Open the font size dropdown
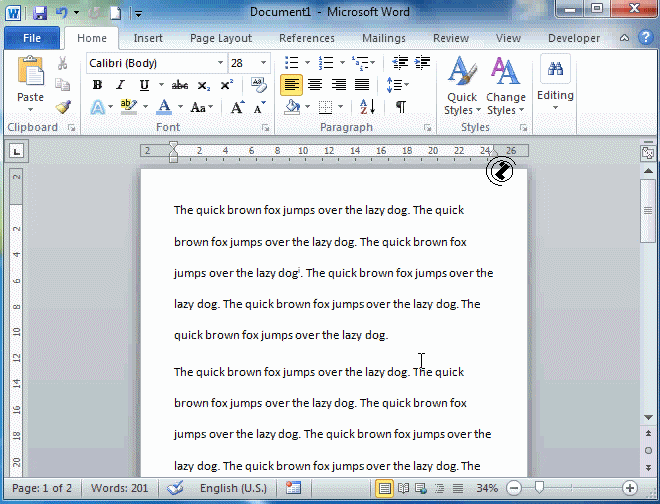Screen dimensions: 660x504 click(264, 63)
